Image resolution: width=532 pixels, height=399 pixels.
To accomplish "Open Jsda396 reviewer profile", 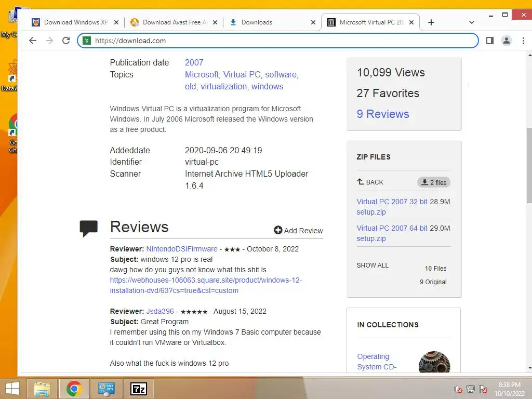I will tap(160, 312).
